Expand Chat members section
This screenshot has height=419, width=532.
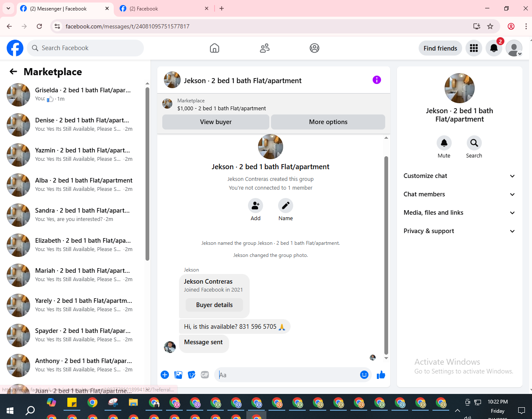tap(459, 194)
